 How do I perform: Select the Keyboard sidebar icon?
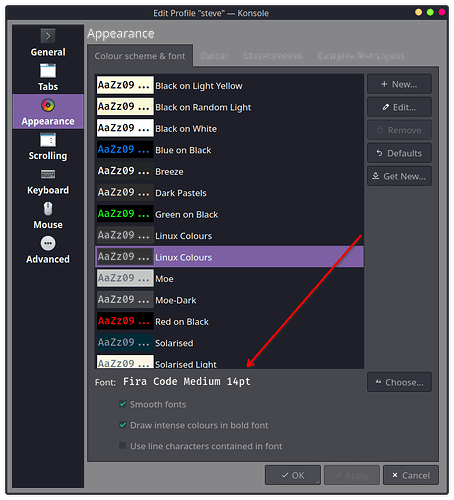tap(48, 174)
